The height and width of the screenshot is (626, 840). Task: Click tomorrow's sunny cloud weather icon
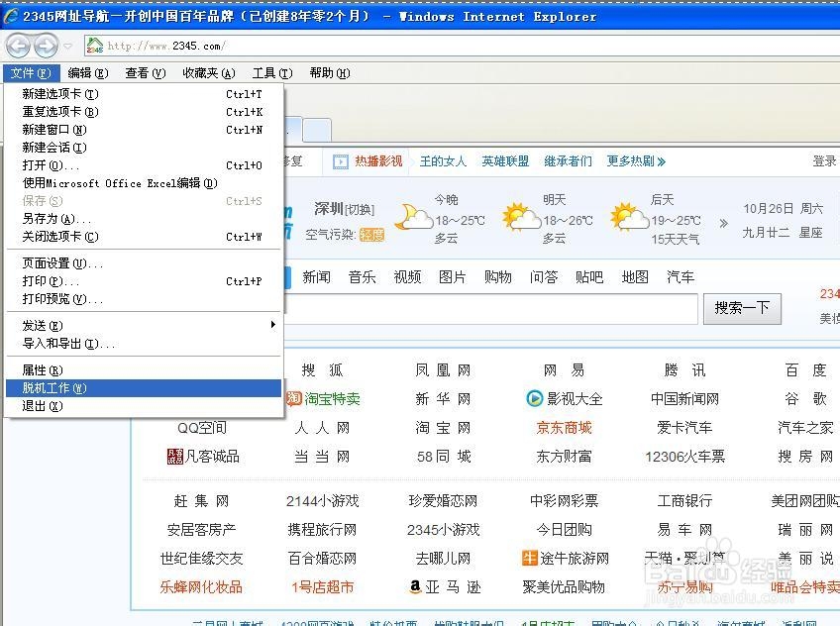(x=521, y=216)
